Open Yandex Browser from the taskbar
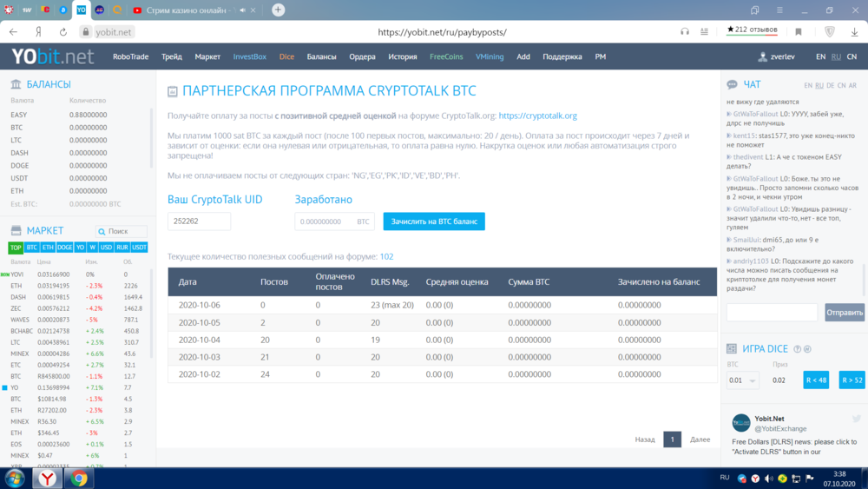Image resolution: width=868 pixels, height=489 pixels. pos(48,479)
